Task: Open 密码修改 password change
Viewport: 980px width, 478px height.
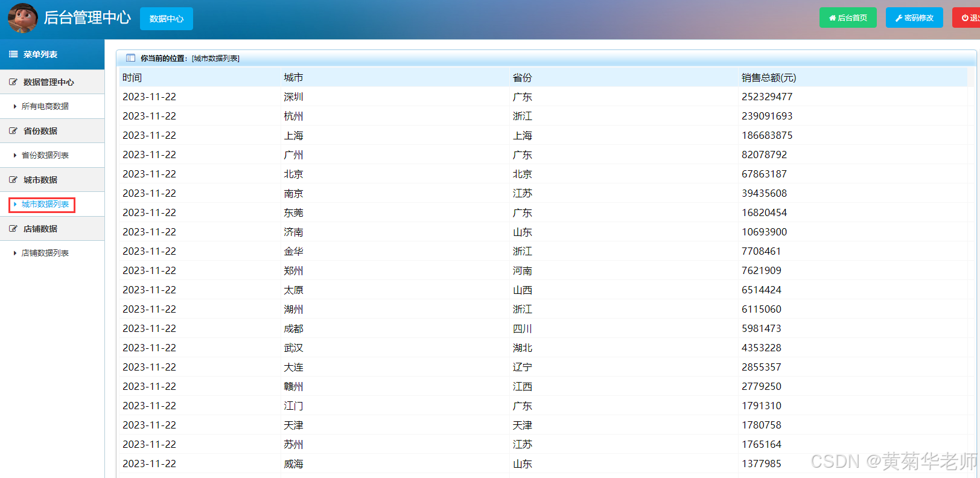Action: coord(914,18)
